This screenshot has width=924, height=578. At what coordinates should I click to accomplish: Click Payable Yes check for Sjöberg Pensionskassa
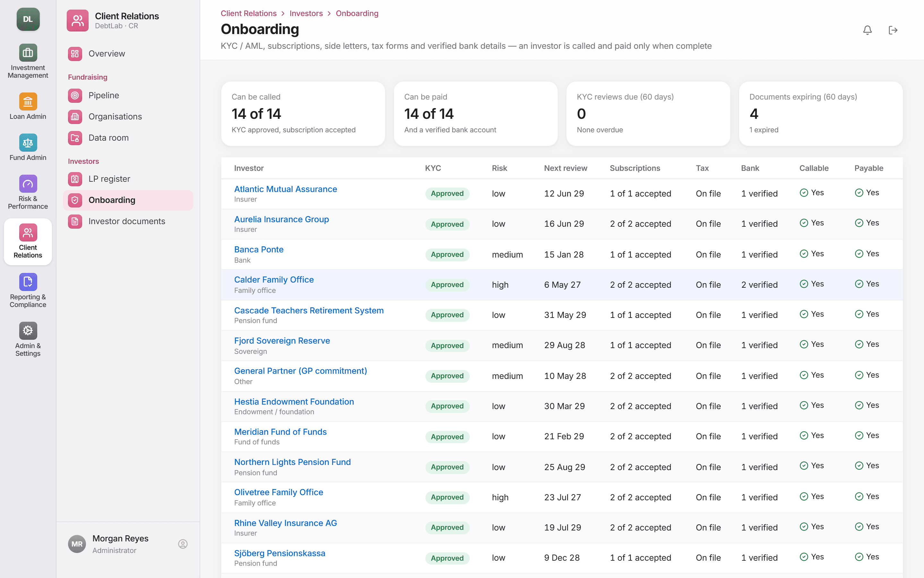coord(867,557)
